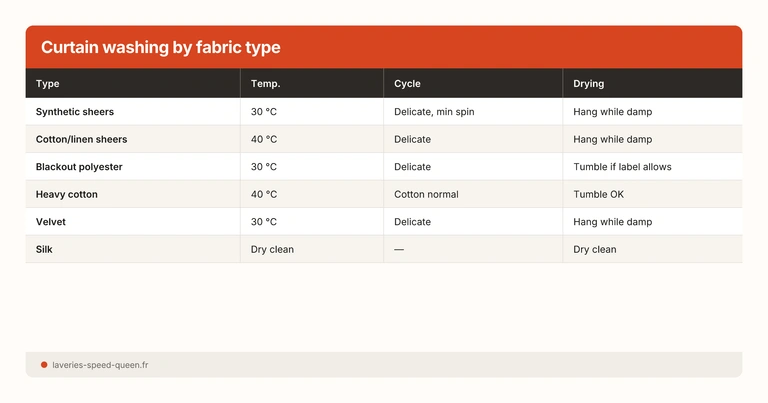Click the 'Dry clean' temperature cell for Silk
Viewport: 768px width, 403px height.
tap(272, 249)
